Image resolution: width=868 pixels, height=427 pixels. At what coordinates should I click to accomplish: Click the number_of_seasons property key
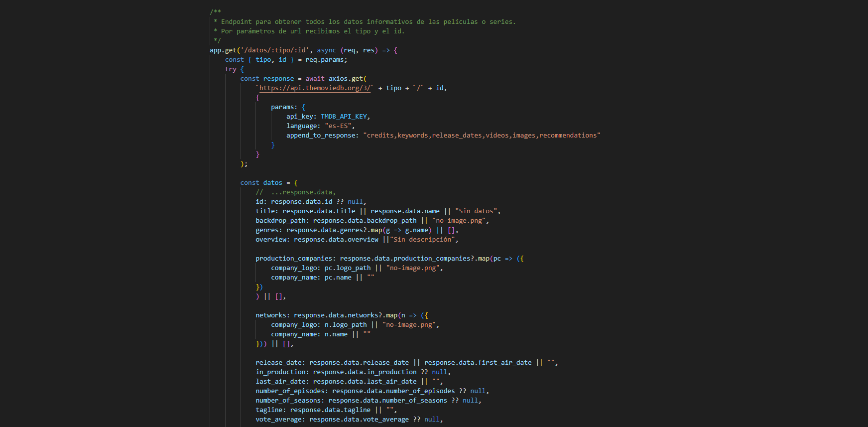[x=288, y=401]
